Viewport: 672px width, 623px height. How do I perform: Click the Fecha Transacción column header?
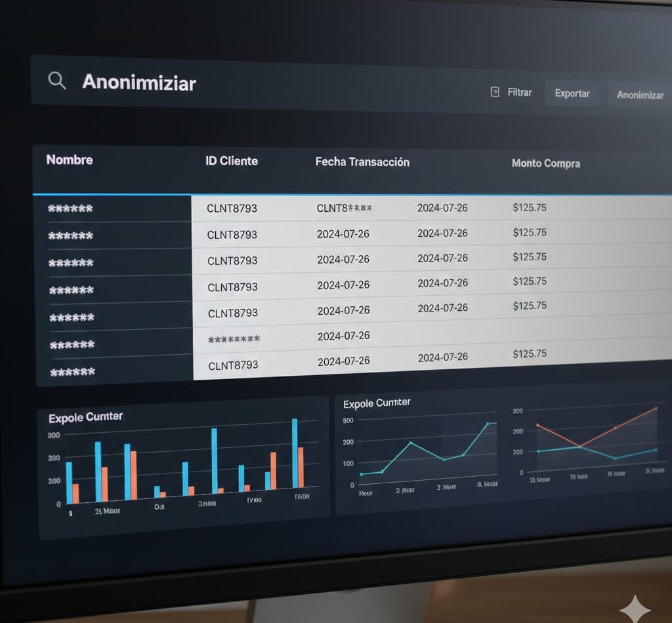363,162
